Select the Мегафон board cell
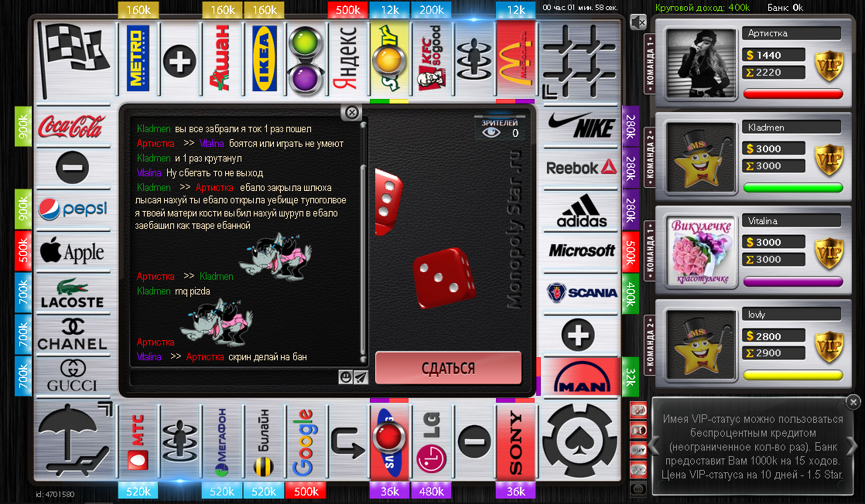Screen dimensions: 865x504 tap(222, 442)
